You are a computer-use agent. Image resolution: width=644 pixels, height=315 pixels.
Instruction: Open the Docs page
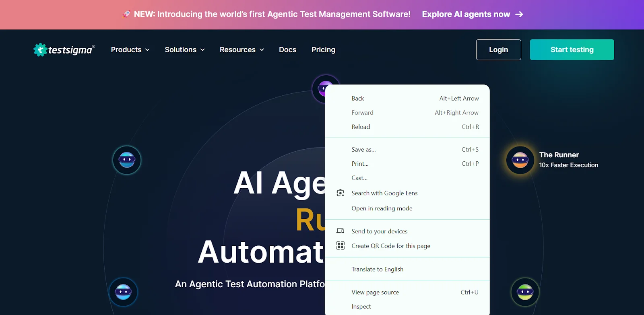[287, 49]
